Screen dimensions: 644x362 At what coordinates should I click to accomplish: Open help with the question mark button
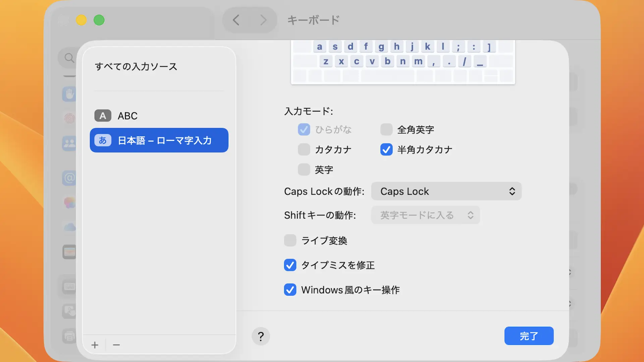tap(261, 336)
